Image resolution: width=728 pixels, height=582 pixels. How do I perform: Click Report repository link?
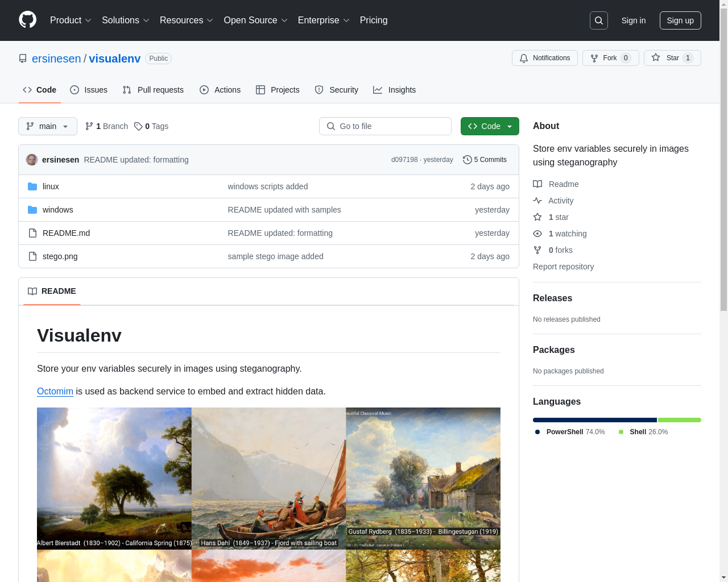click(563, 267)
